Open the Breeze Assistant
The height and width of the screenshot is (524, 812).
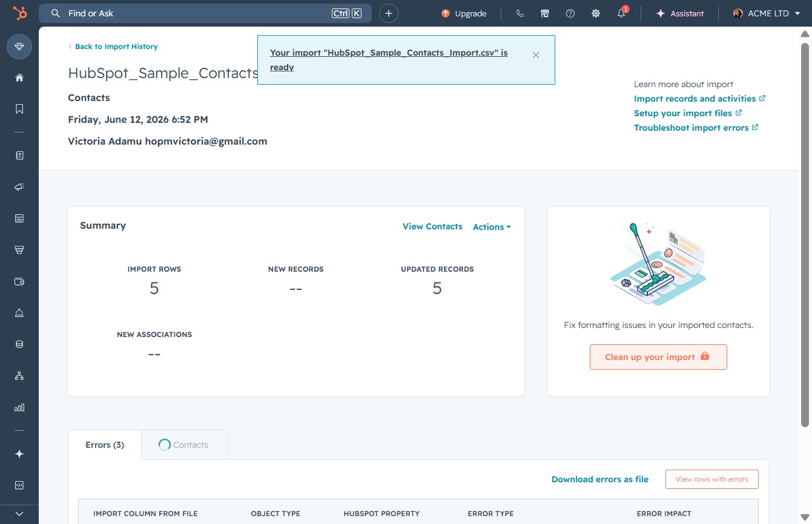click(680, 13)
